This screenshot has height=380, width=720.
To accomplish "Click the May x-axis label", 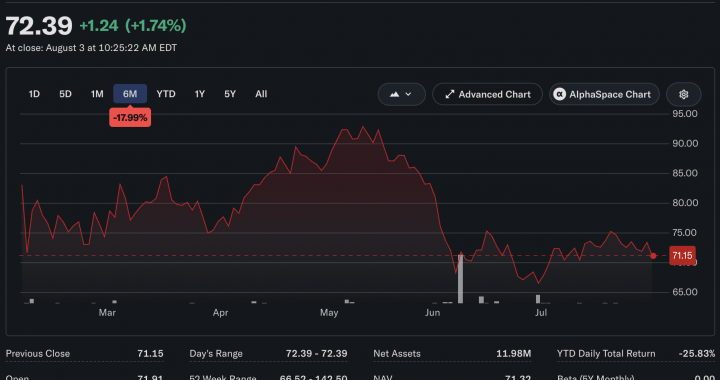I will pyautogui.click(x=329, y=313).
